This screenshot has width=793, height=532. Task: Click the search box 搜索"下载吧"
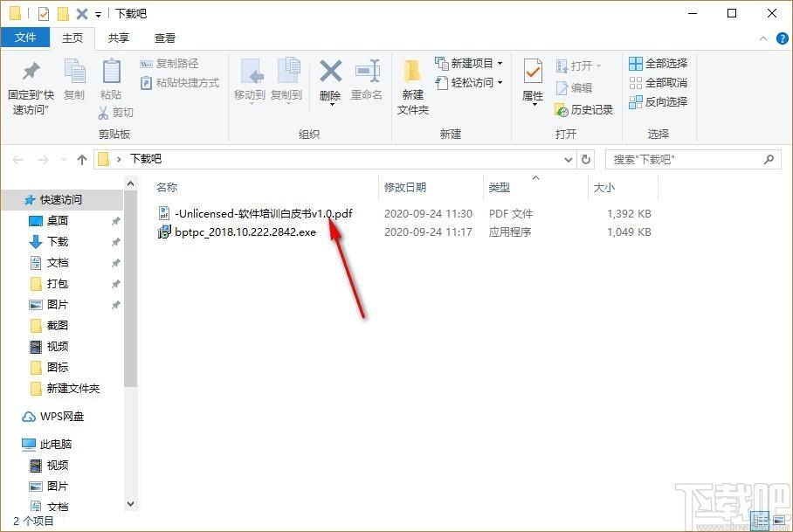coord(693,160)
